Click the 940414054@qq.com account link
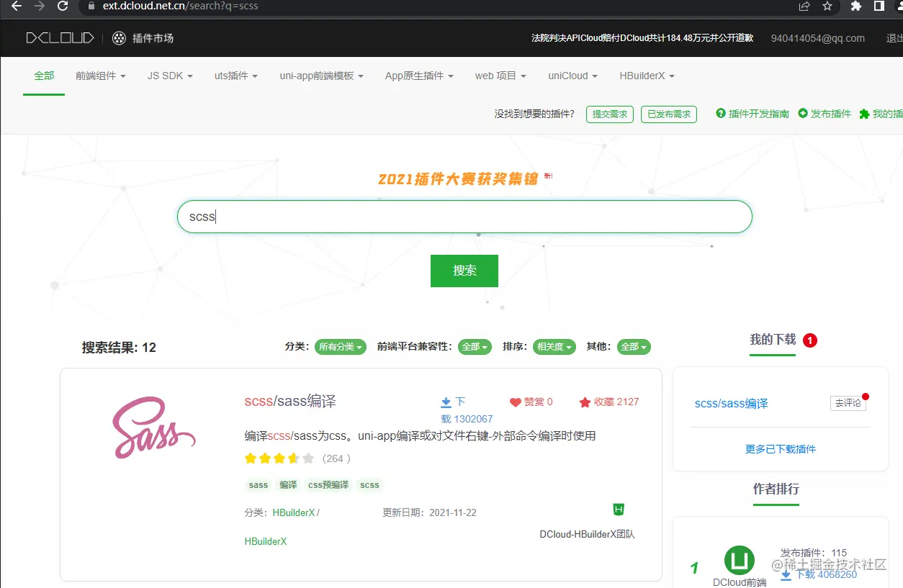903x588 pixels. tap(818, 38)
